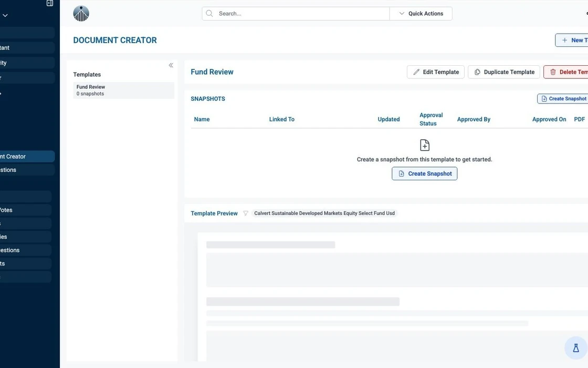The width and height of the screenshot is (588, 368).
Task: Collapse the sidebar using the panel icon
Action: click(50, 3)
